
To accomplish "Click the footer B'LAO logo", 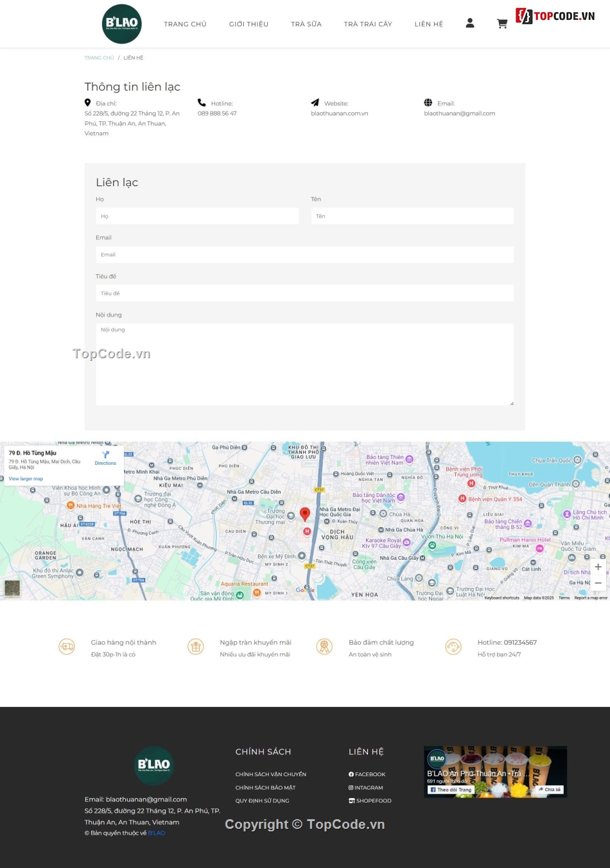I will (154, 765).
